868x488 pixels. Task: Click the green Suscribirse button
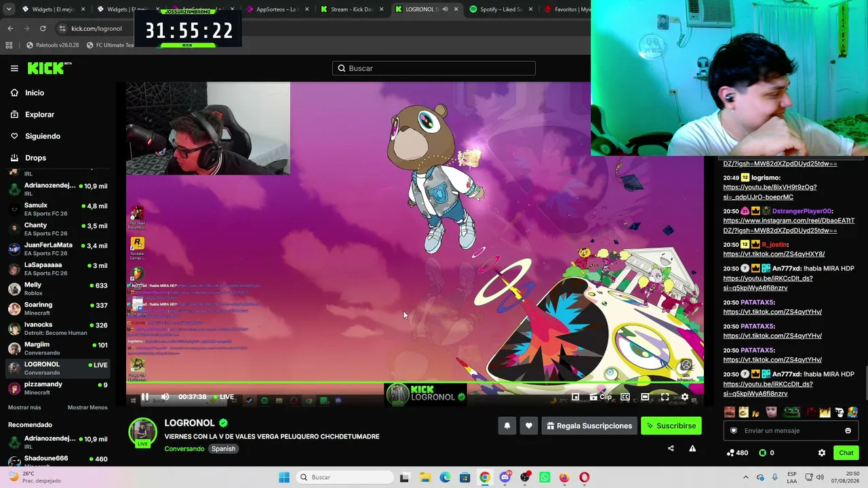click(671, 426)
